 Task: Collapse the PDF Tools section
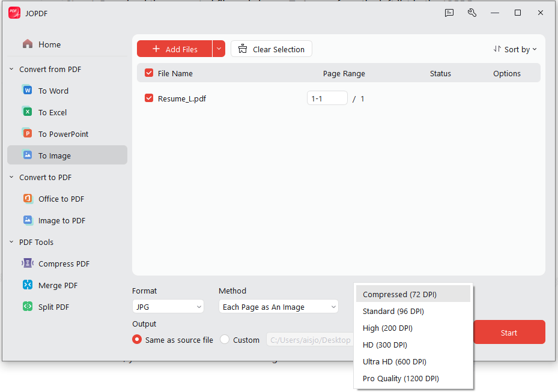click(11, 242)
